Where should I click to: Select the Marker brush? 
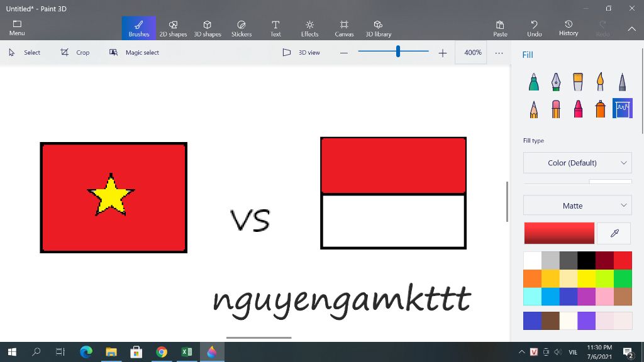533,82
